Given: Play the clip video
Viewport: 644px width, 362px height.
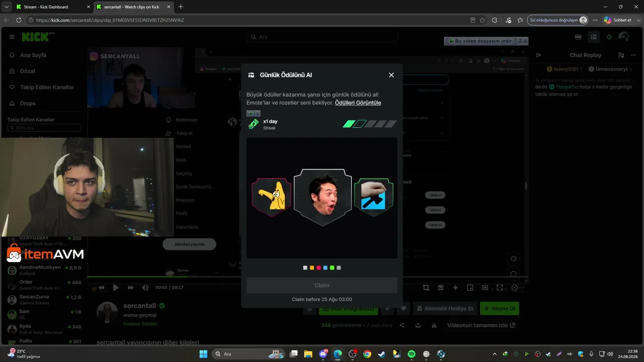Looking at the screenshot, I should point(116,288).
